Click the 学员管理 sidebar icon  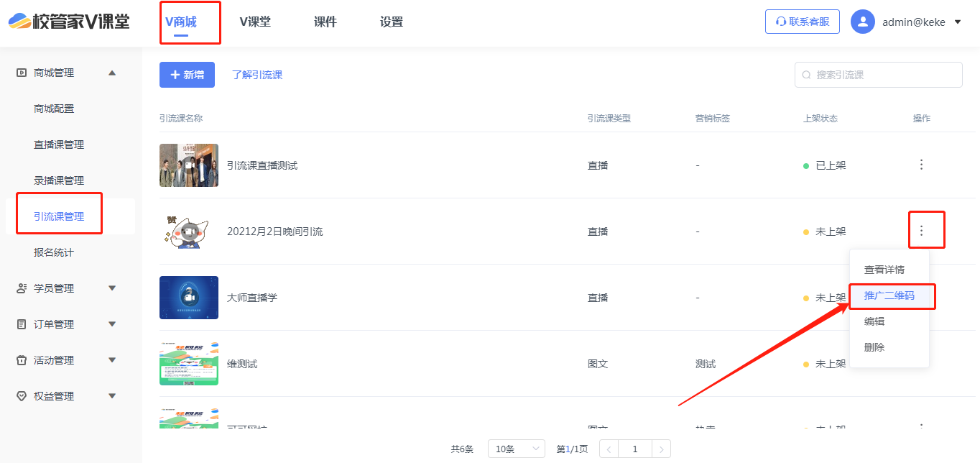(22, 288)
